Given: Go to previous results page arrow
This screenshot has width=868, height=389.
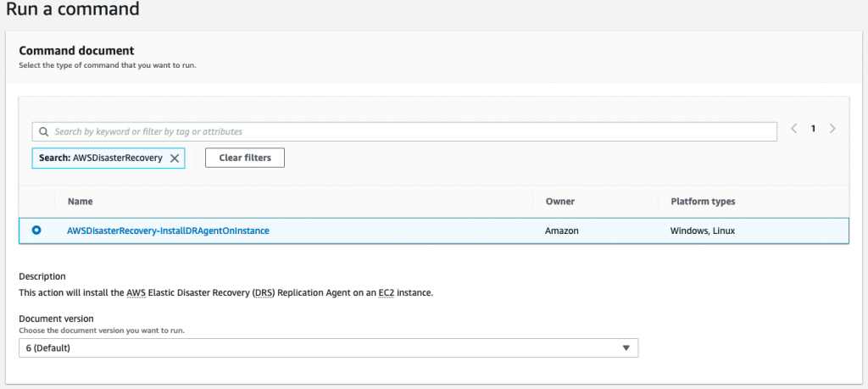Looking at the screenshot, I should (793, 128).
